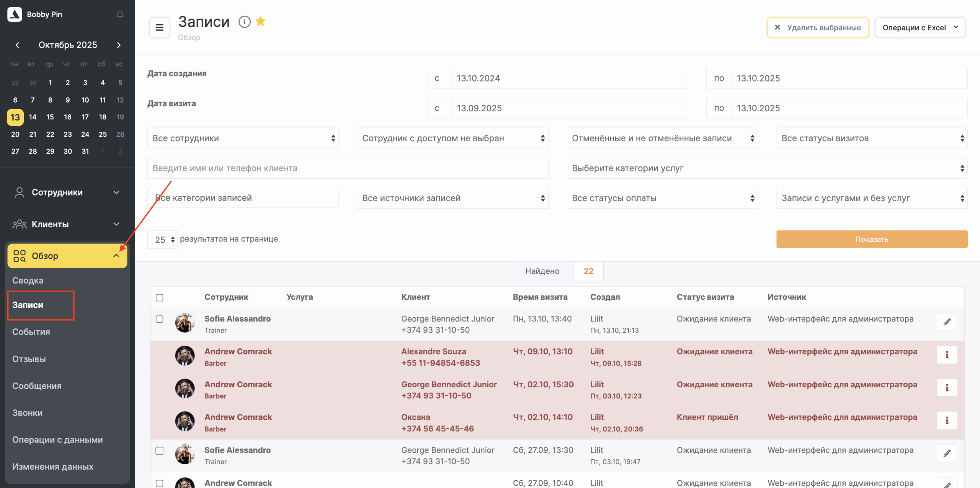Check the first Sofie Alessandro record
The image size is (980, 488).
[160, 319]
